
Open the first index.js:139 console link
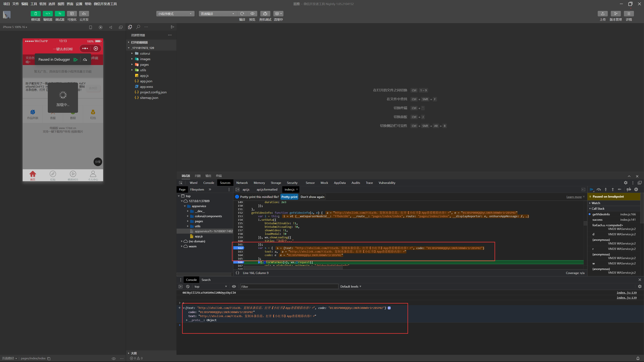pyautogui.click(x=627, y=293)
